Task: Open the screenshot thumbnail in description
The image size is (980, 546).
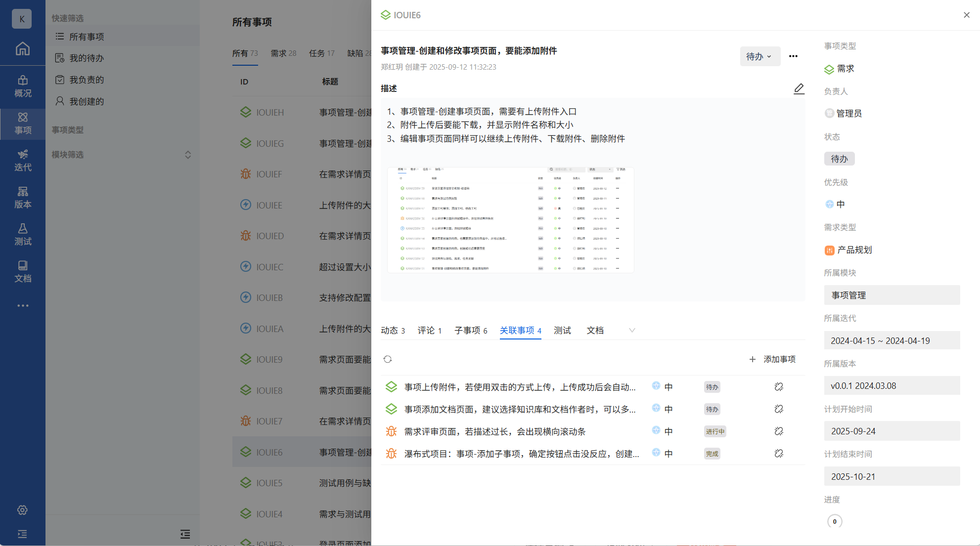Action: pyautogui.click(x=510, y=220)
